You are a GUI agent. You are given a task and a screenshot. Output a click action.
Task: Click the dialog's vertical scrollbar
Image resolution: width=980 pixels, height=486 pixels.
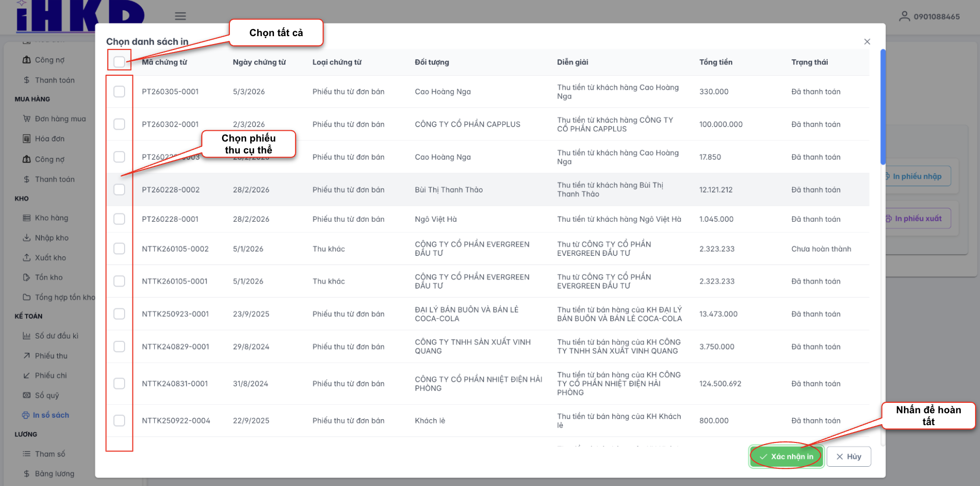click(x=883, y=106)
